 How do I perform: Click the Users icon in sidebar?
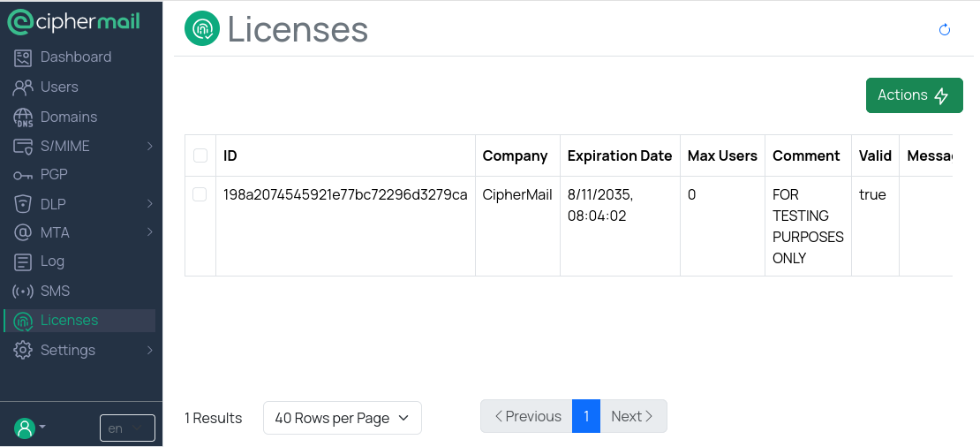tap(23, 87)
